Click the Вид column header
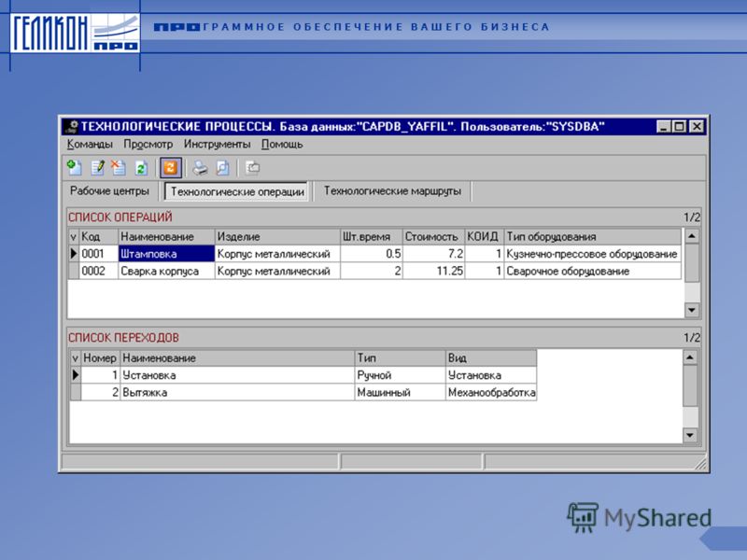Viewport: 747px width, 560px height. pos(491,358)
